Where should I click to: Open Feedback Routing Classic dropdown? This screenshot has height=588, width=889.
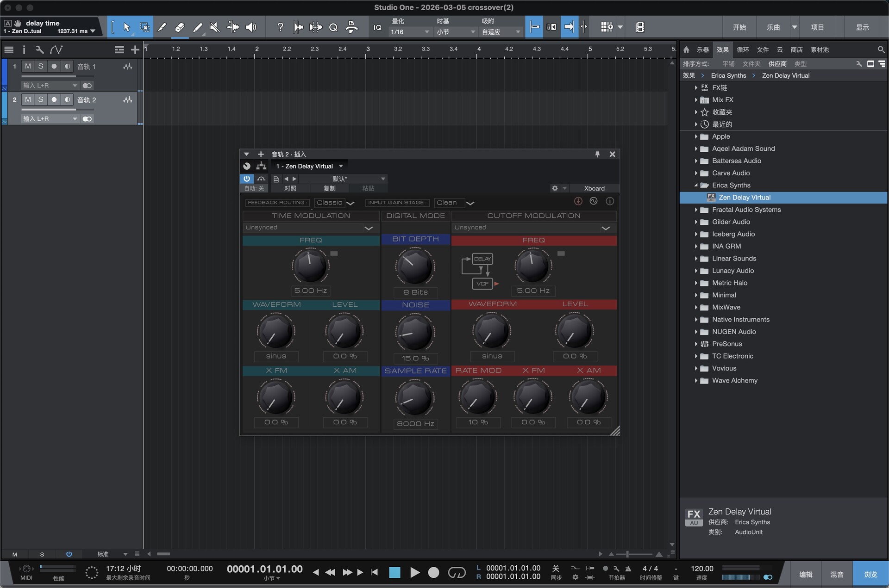pyautogui.click(x=334, y=203)
